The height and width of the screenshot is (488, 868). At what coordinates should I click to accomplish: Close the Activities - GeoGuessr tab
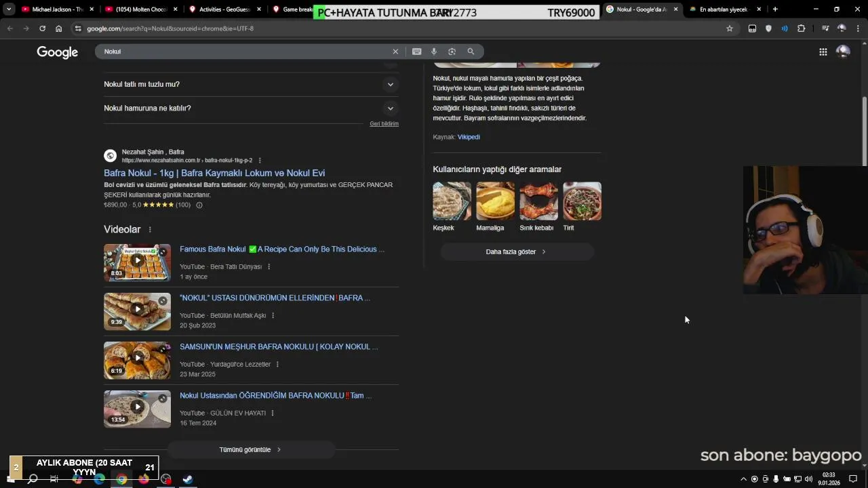pos(258,9)
